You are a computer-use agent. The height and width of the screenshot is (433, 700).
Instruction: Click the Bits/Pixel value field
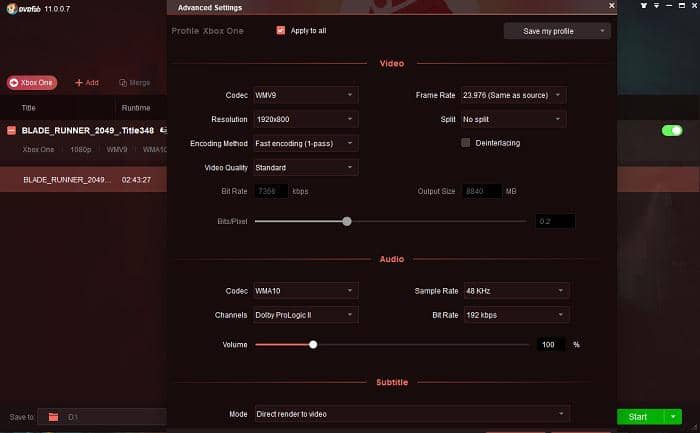555,221
